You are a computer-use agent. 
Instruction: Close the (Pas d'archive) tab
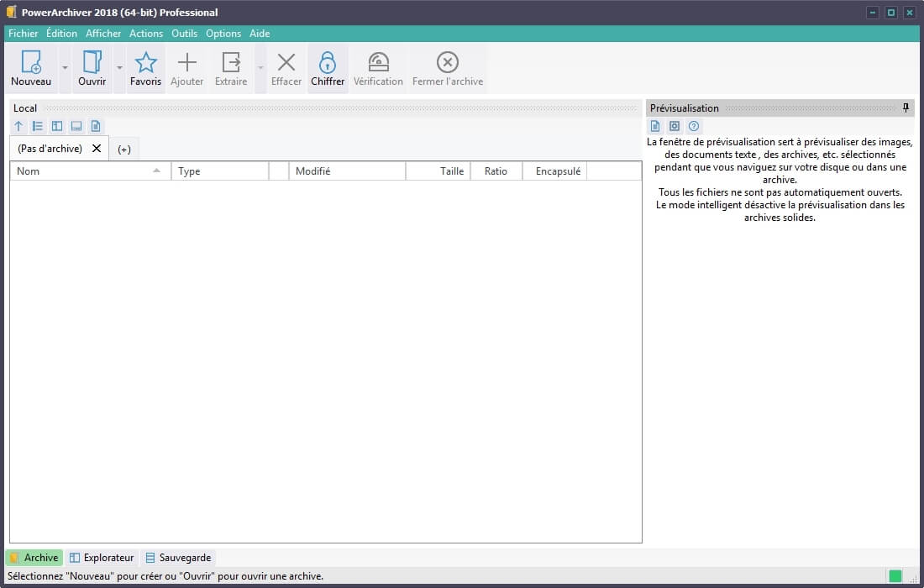(97, 148)
